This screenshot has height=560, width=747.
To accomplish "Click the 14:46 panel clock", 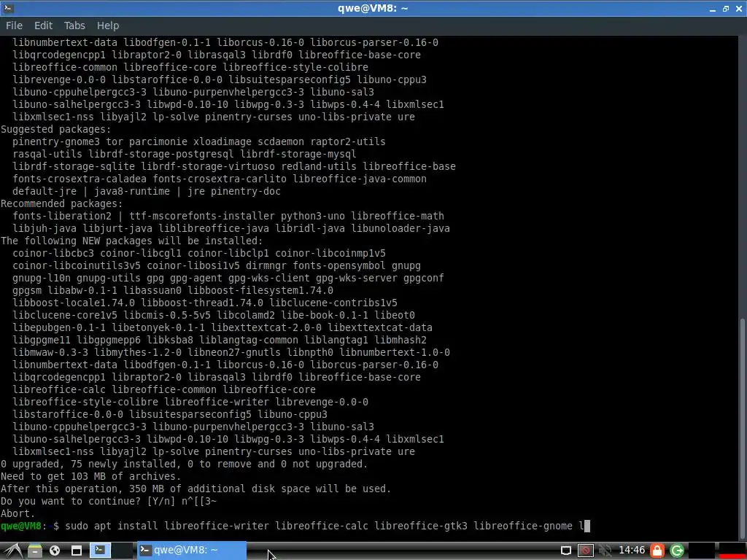I will pos(632,551).
